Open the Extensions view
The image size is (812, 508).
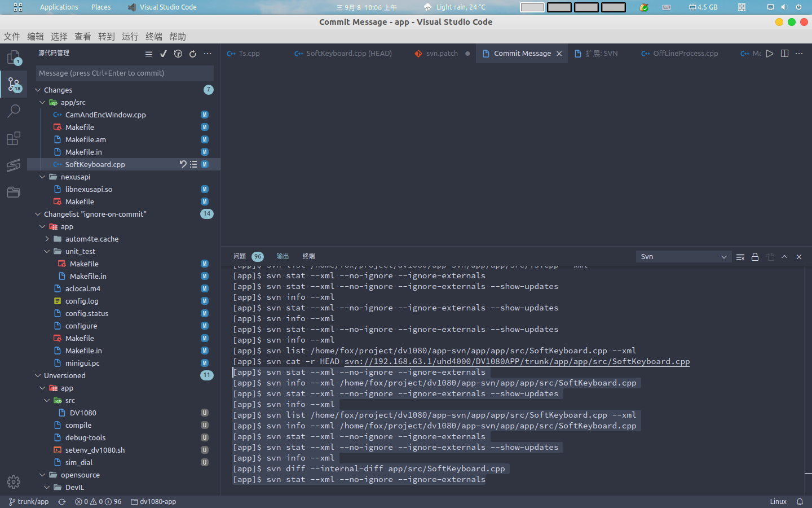[x=14, y=138]
